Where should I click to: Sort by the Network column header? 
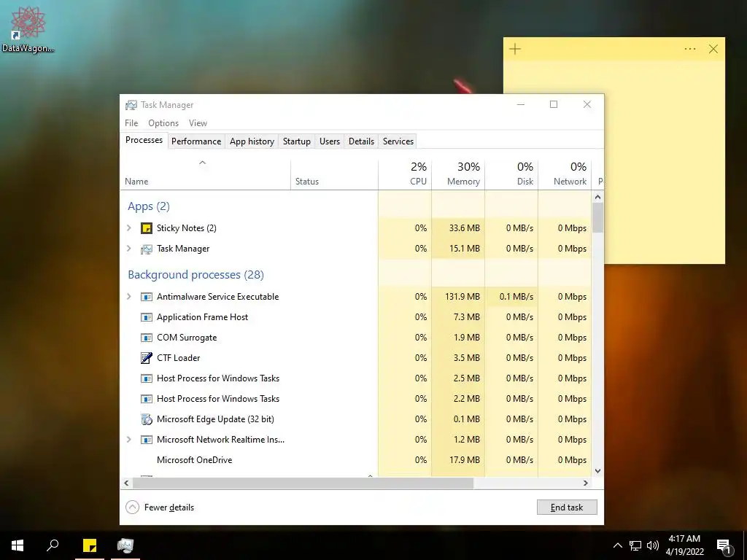coord(565,175)
